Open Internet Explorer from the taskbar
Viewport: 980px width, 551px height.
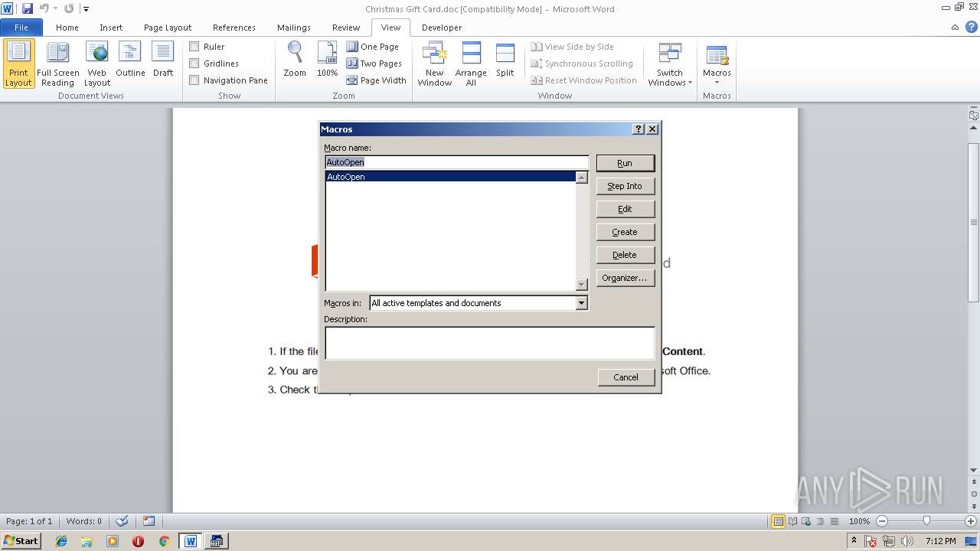[61, 541]
